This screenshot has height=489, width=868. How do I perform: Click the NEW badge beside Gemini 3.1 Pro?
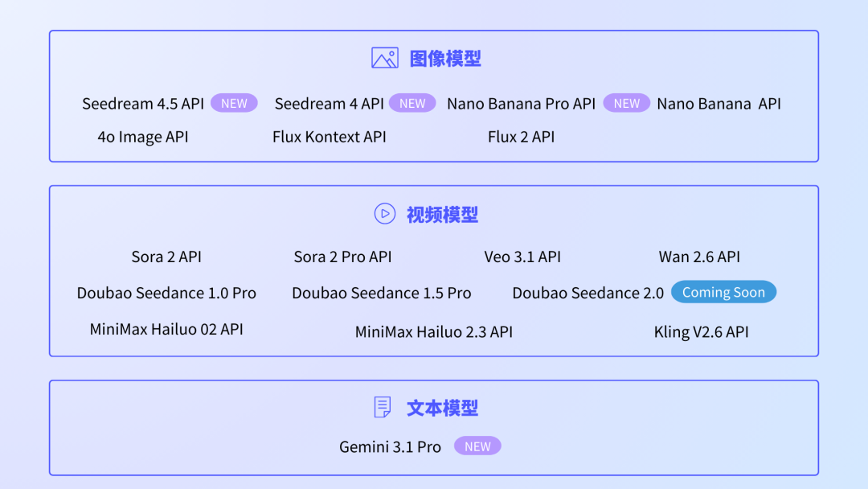click(x=477, y=446)
